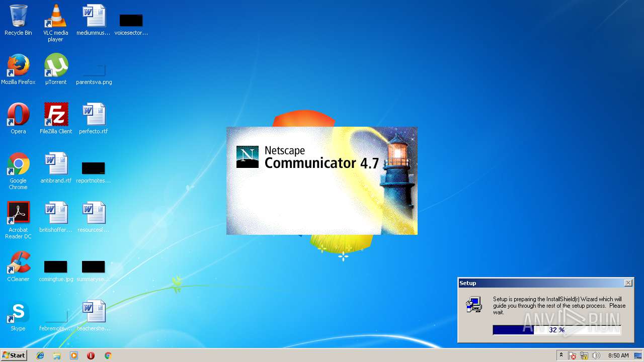Open Chrome from the taskbar

tap(108, 355)
